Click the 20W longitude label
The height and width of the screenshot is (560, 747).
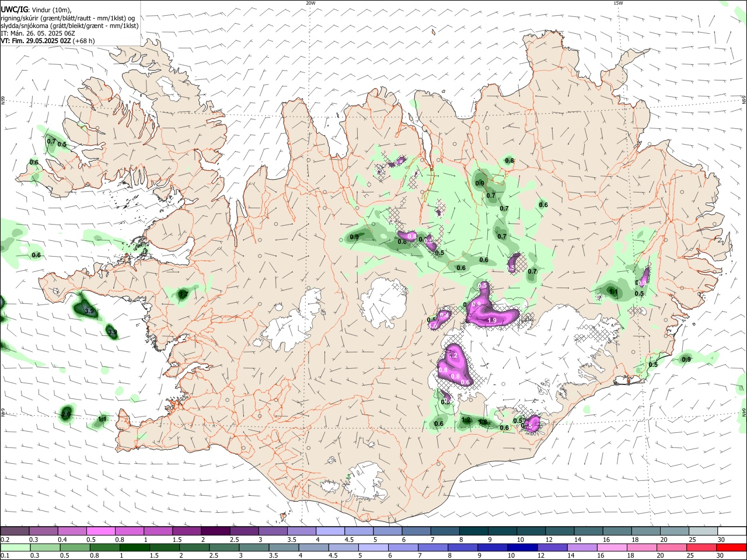pos(310,3)
